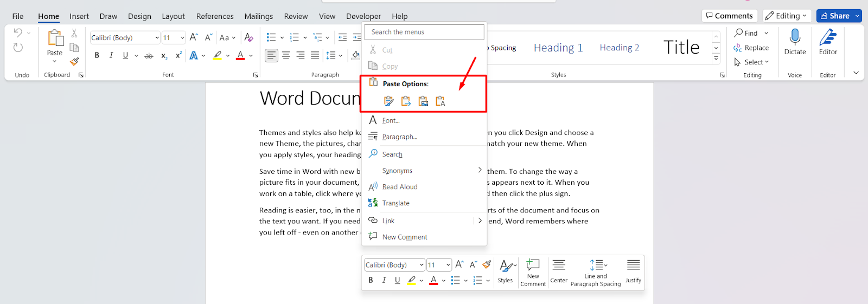The width and height of the screenshot is (868, 304).
Task: Toggle ribbon Justify paragraph alignment
Action: pyautogui.click(x=315, y=55)
